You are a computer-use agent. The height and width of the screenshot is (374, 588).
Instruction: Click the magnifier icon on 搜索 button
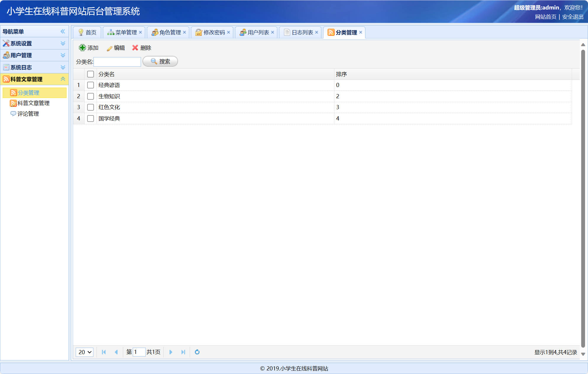(153, 61)
